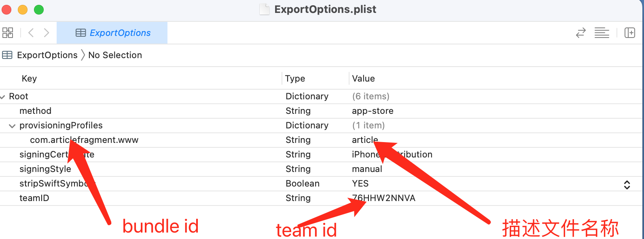Click No Selection in the breadcrumb bar

[x=115, y=55]
